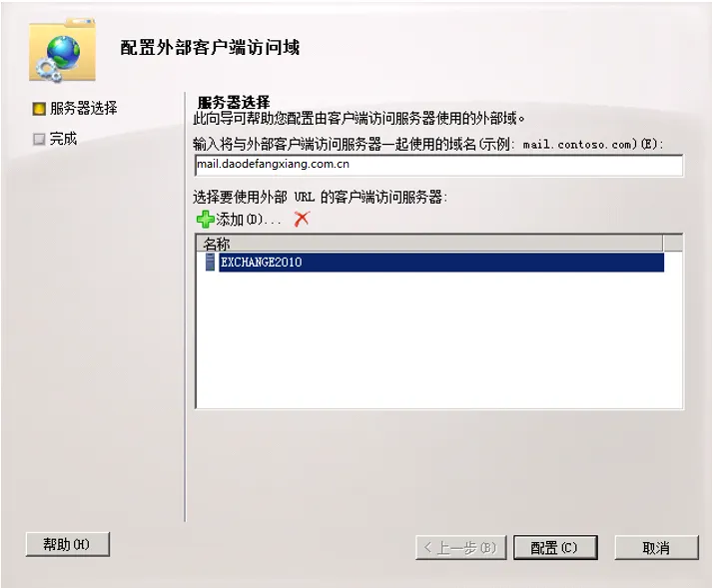The image size is (712, 588).
Task: Click the bold 服务器选择 section heading
Action: click(234, 102)
